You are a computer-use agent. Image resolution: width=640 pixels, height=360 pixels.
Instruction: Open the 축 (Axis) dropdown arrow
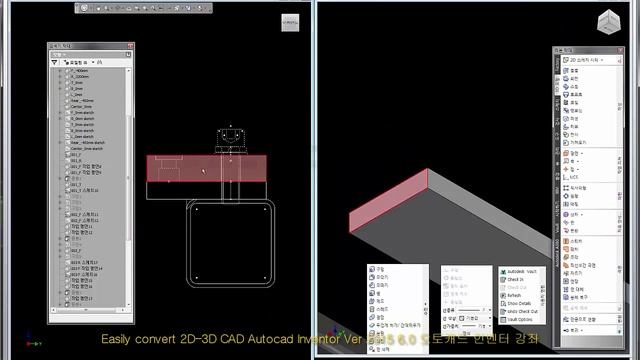(578, 161)
